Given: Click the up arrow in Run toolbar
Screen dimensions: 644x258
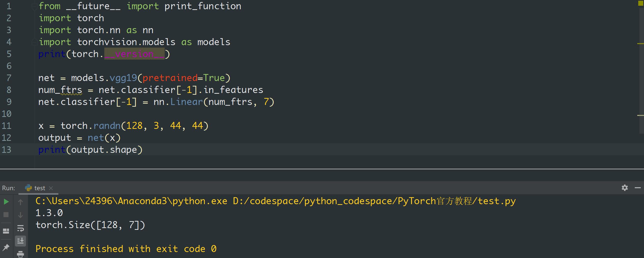Looking at the screenshot, I should [x=20, y=202].
